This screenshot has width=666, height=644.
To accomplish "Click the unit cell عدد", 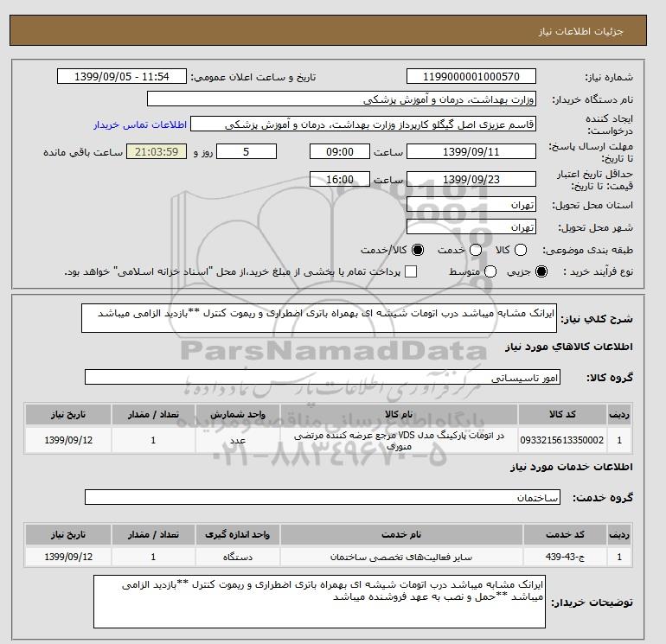I will [238, 440].
